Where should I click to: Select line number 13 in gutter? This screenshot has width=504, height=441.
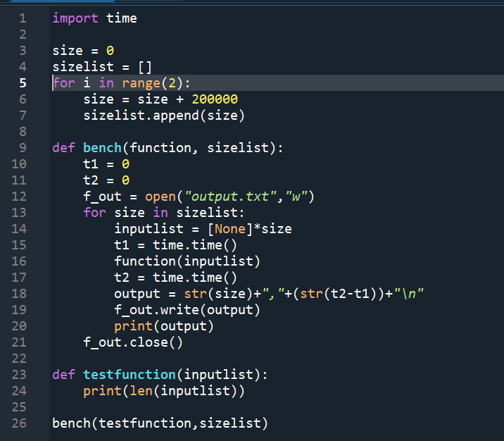(19, 213)
